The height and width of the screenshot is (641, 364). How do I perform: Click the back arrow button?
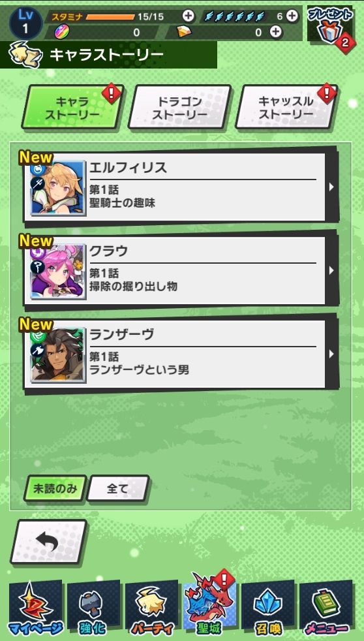click(x=48, y=542)
